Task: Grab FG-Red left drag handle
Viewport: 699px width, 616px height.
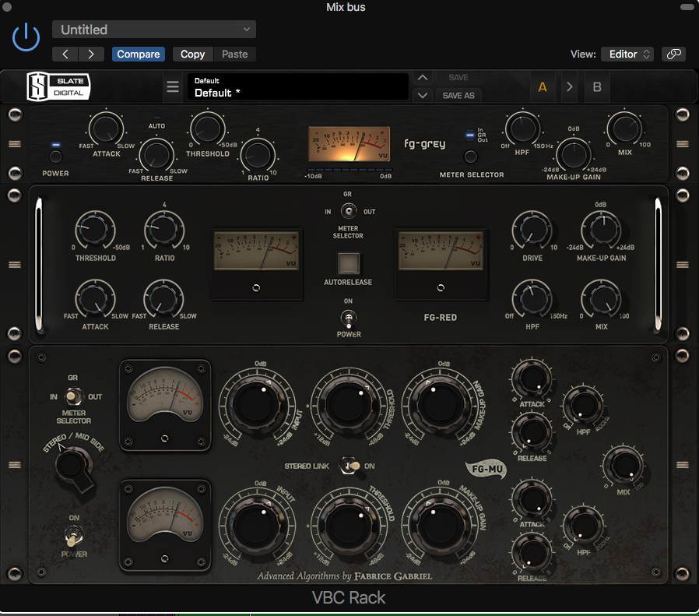Action: (x=15, y=265)
